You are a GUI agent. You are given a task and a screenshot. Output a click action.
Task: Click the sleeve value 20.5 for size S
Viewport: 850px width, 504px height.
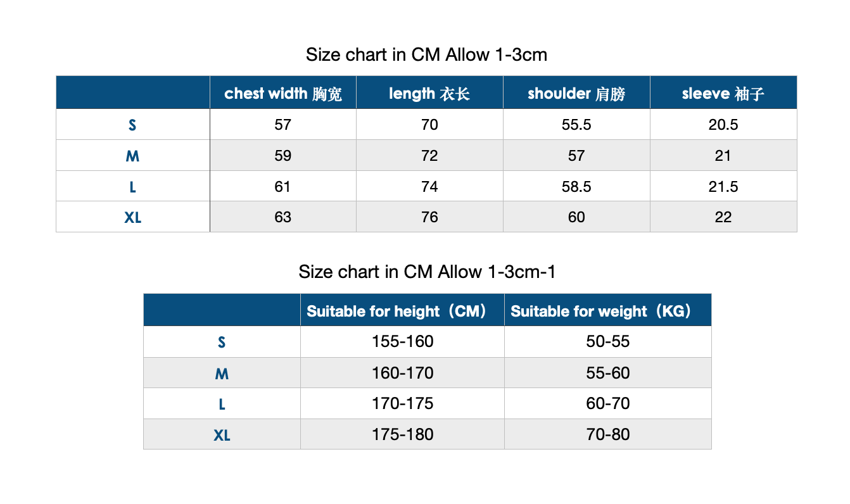coord(723,125)
